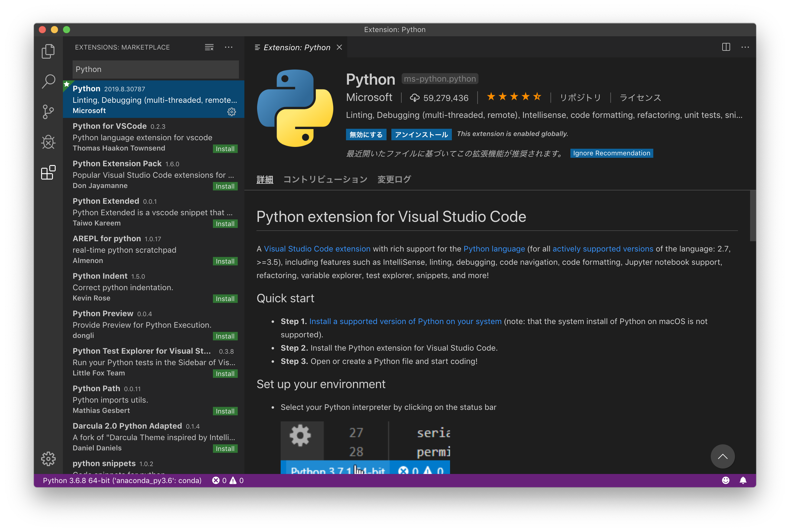Open the Explorer view in activity bar
The image size is (790, 532).
[x=48, y=51]
